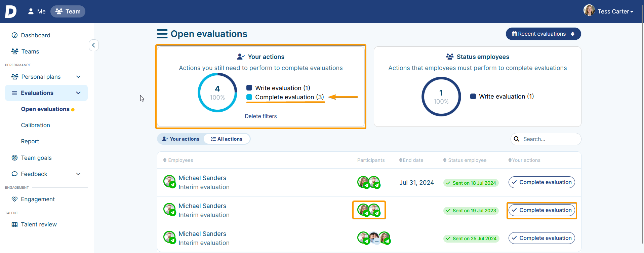Click Michael Sanders avatar in 19 Jul 2023 row
The image size is (644, 253).
tap(170, 209)
